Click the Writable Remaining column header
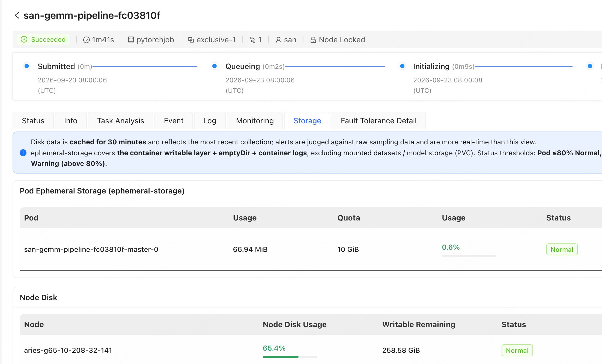Screen dimensions: 602x364 click(x=419, y=324)
